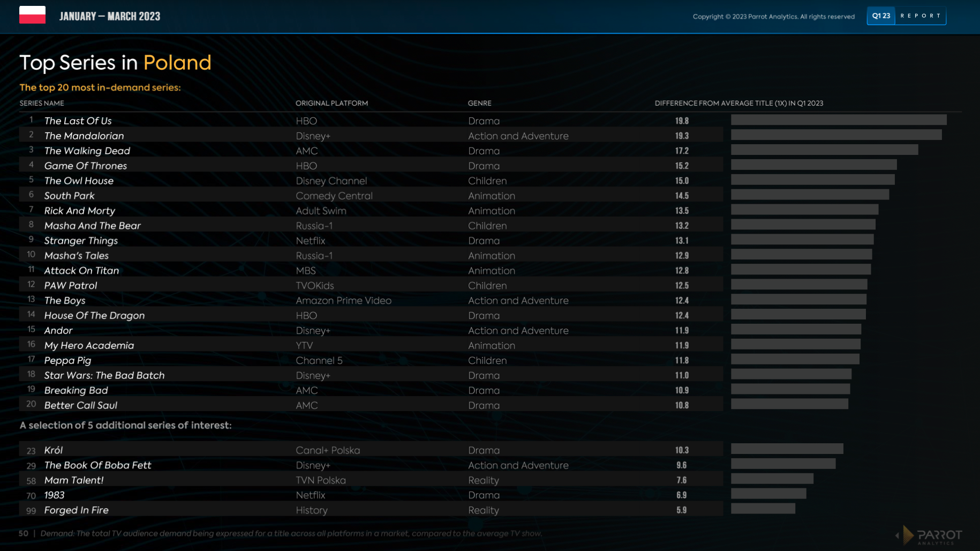Click 'PAW Patrol' series name
The image size is (980, 551).
click(71, 286)
